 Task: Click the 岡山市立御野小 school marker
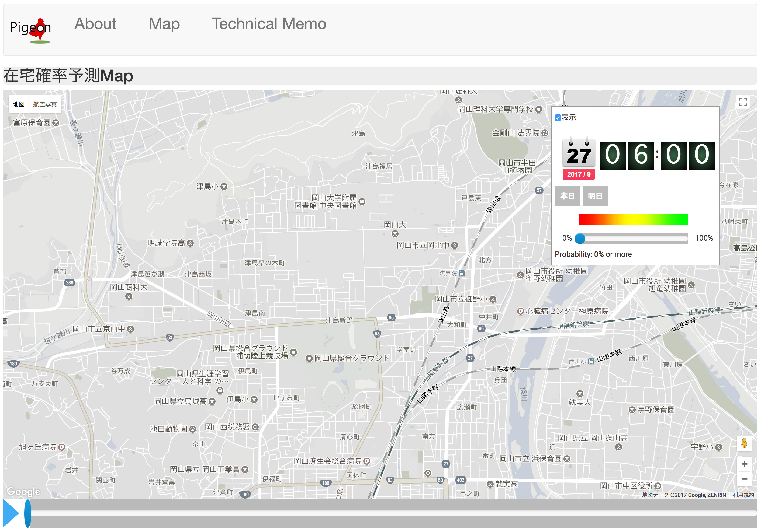tap(493, 299)
